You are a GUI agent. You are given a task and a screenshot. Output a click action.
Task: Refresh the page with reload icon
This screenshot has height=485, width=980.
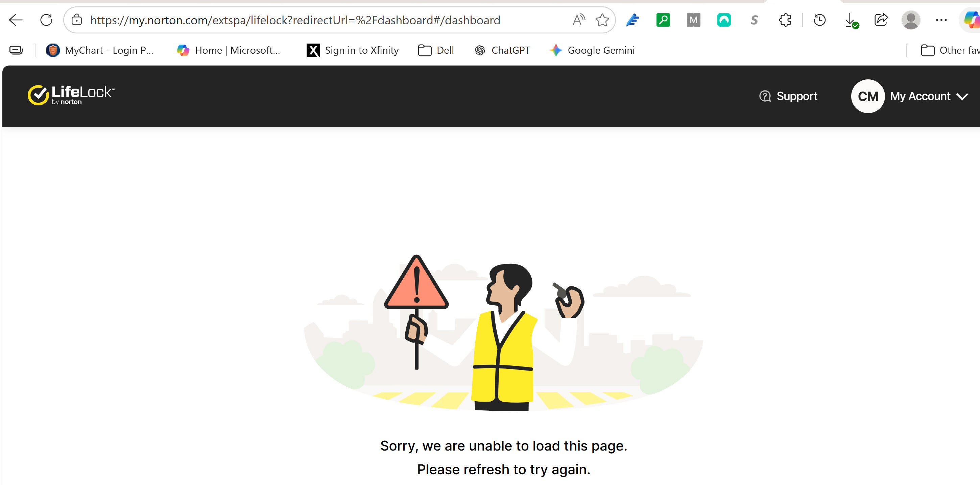pyautogui.click(x=46, y=20)
